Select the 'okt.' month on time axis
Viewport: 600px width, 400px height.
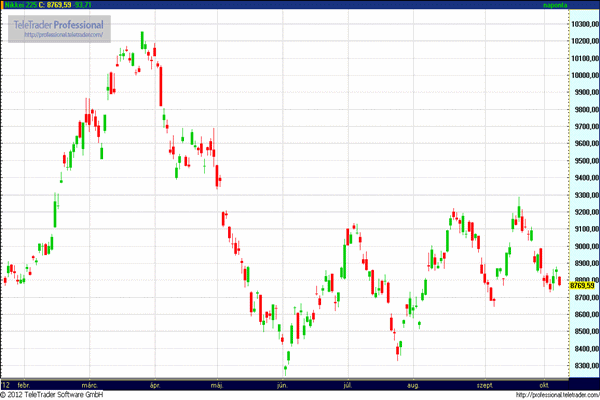(x=544, y=383)
